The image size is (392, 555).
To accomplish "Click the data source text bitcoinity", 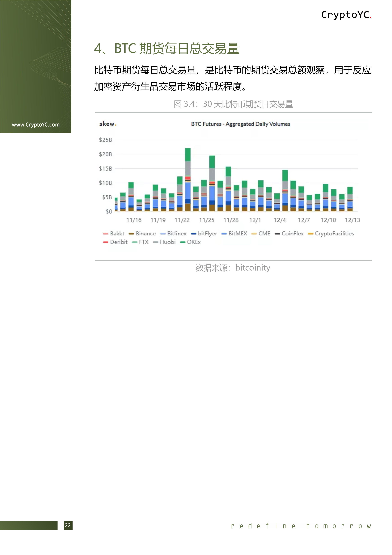I will click(x=253, y=268).
